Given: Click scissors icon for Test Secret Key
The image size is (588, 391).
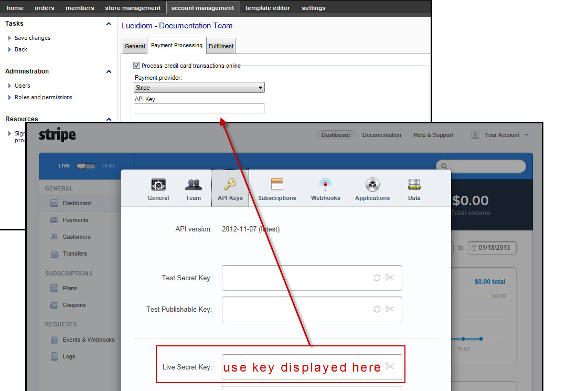Looking at the screenshot, I should [x=390, y=277].
